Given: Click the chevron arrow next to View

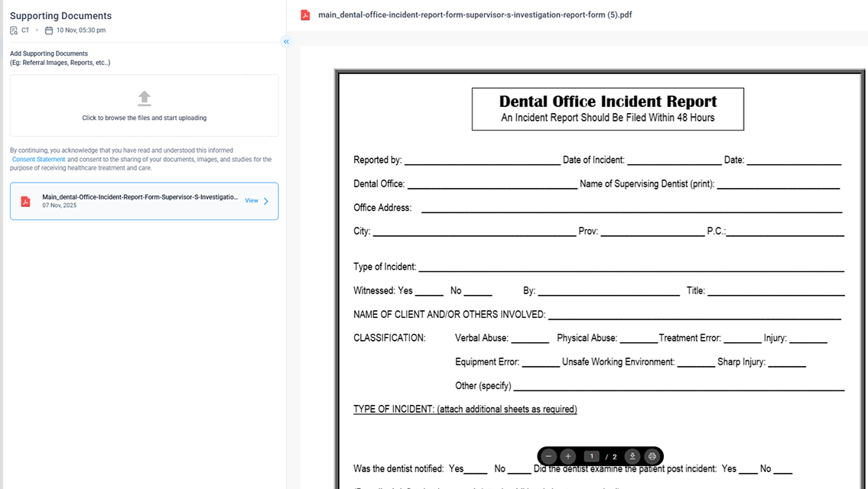Looking at the screenshot, I should [x=266, y=201].
